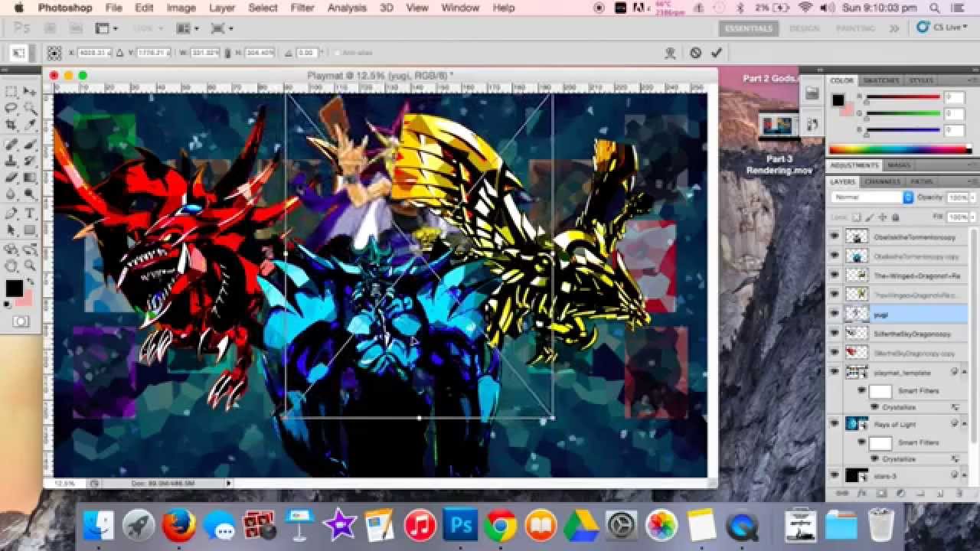The image size is (980, 551).
Task: Select the Magic Wand tool
Action: pos(30,108)
